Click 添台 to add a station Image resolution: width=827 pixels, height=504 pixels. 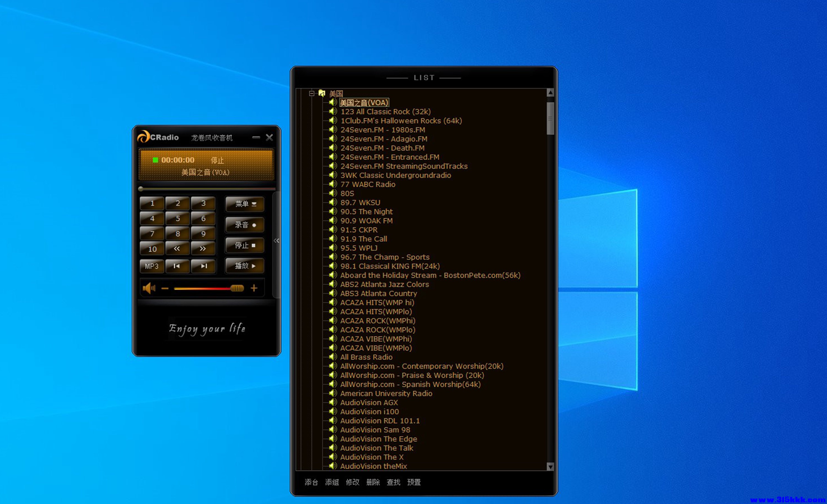click(x=311, y=482)
